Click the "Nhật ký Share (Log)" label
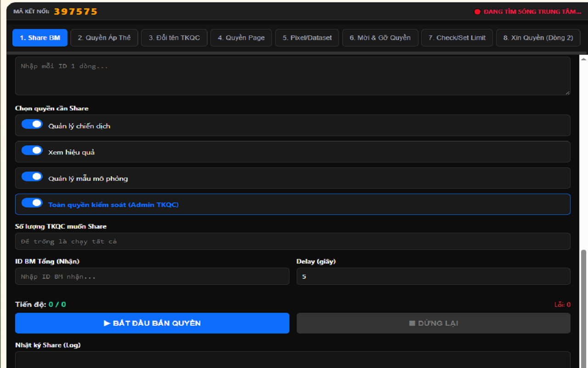This screenshot has height=368, width=588. pyautogui.click(x=48, y=345)
